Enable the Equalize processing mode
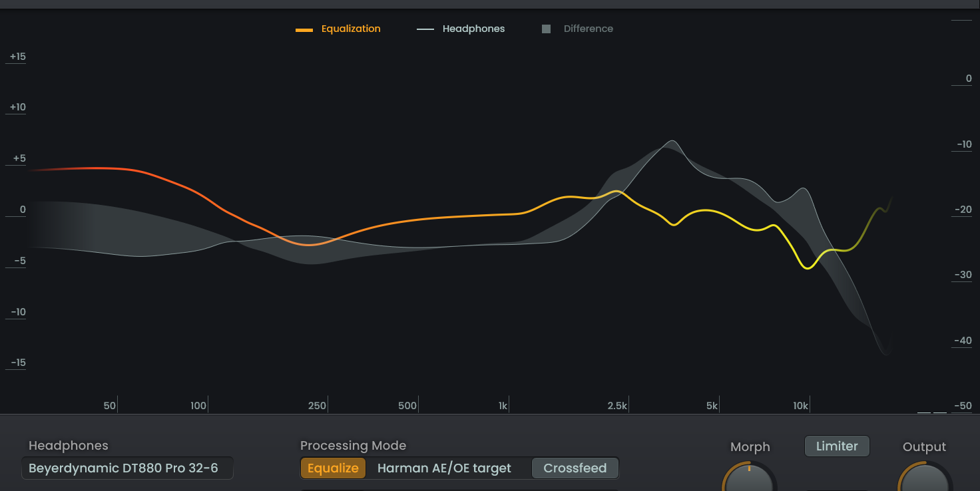980x491 pixels. pos(333,468)
